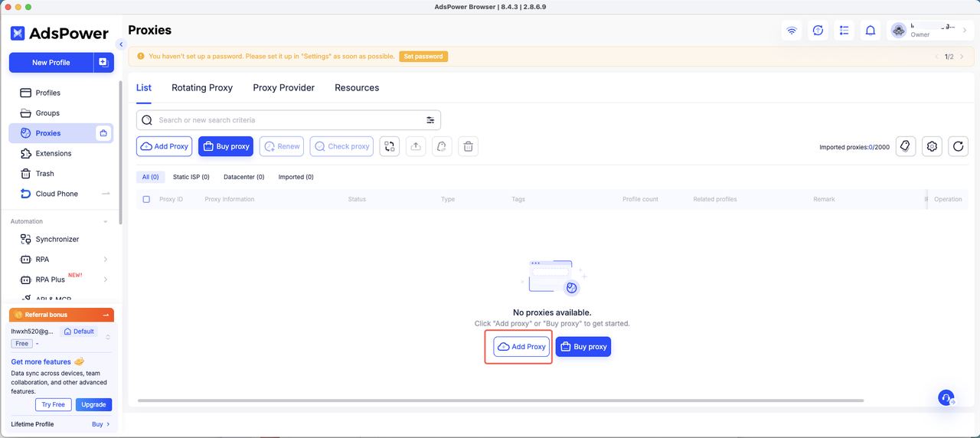Click Buy proxy under No proxies available
Screen dimensions: 980x438
coord(583,347)
